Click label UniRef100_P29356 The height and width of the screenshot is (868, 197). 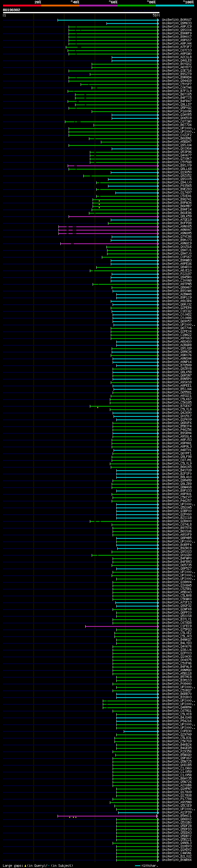176,751
